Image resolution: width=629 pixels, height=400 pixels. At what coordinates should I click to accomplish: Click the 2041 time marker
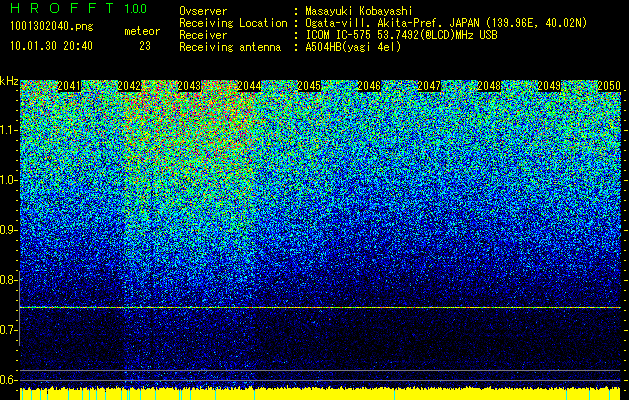pos(69,86)
